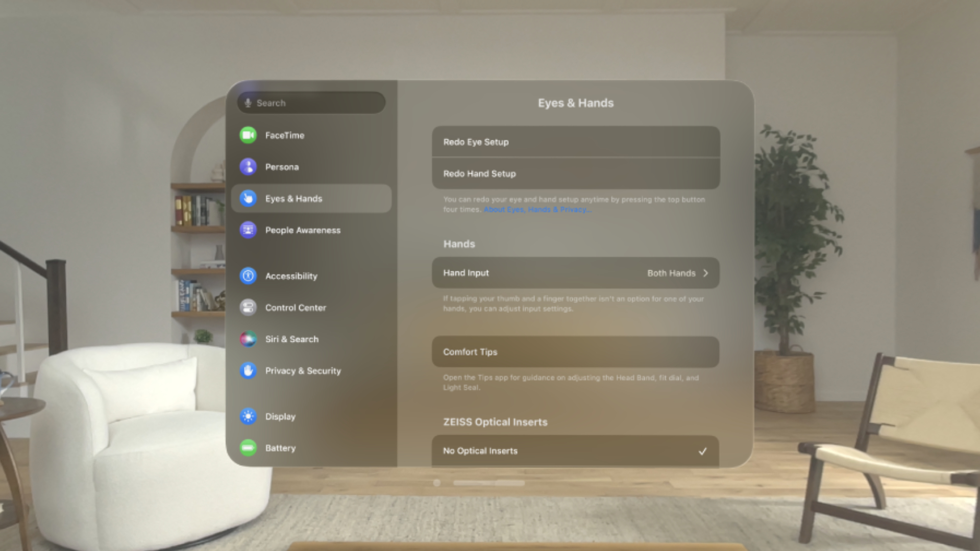
Task: Expand ZEISS Optical Inserts section
Action: click(494, 422)
